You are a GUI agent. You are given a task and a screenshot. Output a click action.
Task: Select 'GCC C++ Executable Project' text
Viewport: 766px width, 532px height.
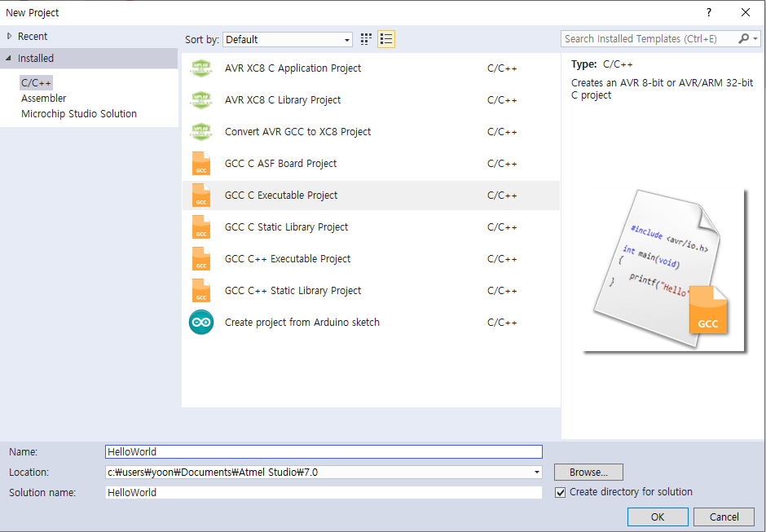(287, 259)
